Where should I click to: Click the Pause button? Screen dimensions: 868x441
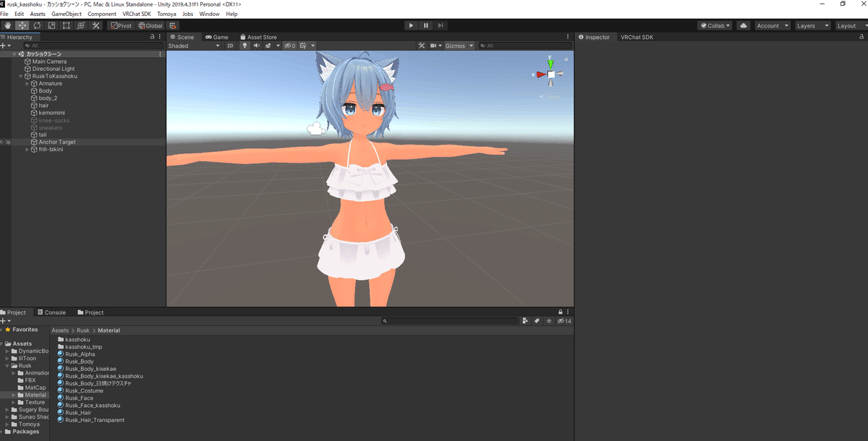(x=425, y=25)
